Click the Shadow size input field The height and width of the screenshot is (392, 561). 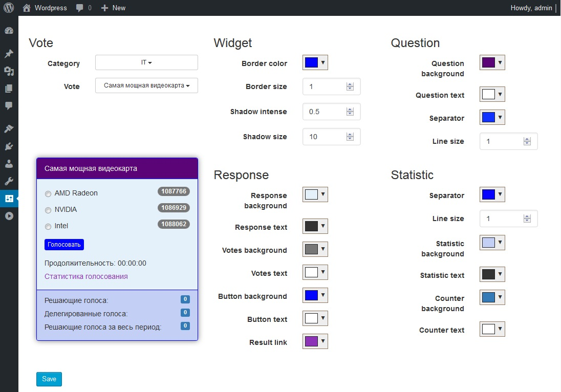point(331,137)
